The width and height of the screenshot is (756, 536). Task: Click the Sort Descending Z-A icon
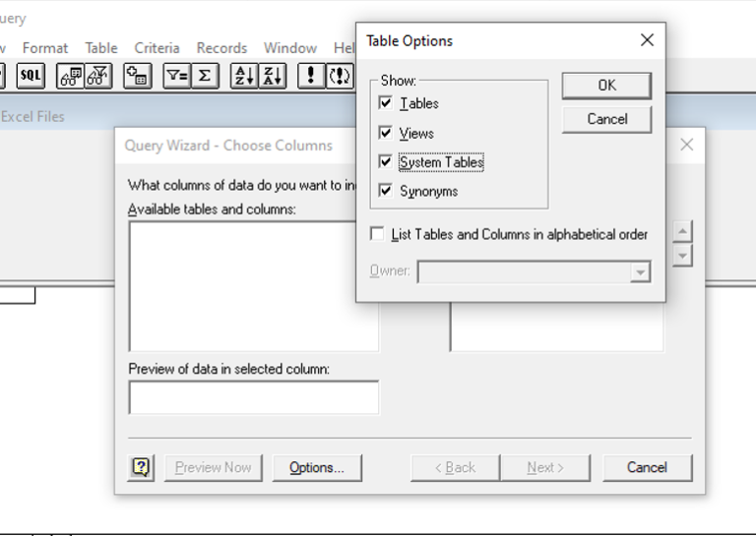click(x=273, y=76)
